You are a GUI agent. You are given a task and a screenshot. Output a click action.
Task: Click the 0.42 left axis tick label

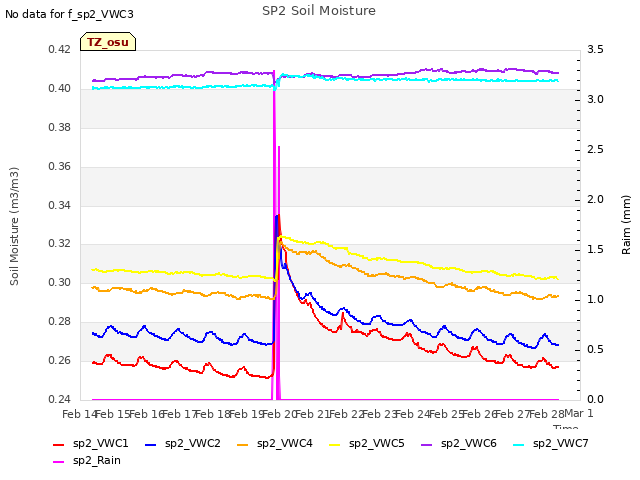[x=59, y=49]
